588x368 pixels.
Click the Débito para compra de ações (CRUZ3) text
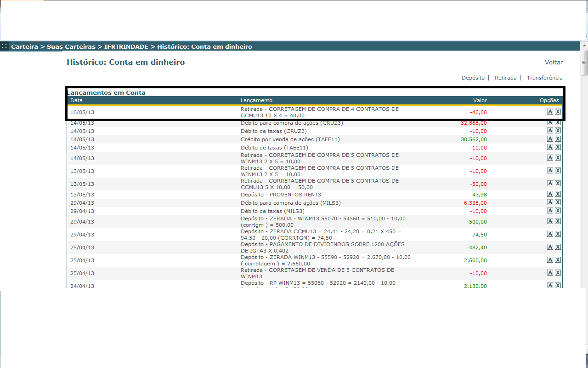point(292,123)
